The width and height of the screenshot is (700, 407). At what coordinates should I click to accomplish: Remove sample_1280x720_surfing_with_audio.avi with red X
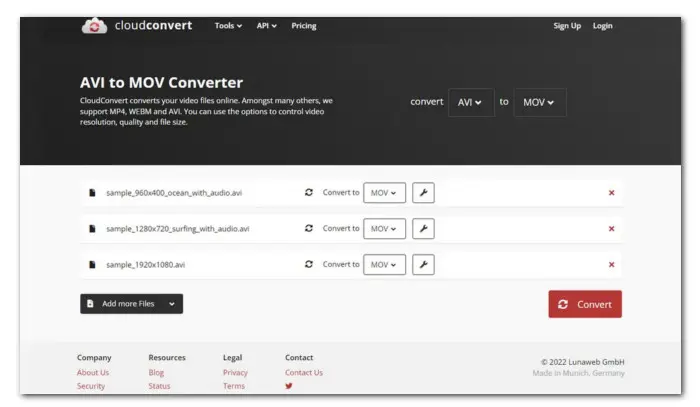click(612, 228)
